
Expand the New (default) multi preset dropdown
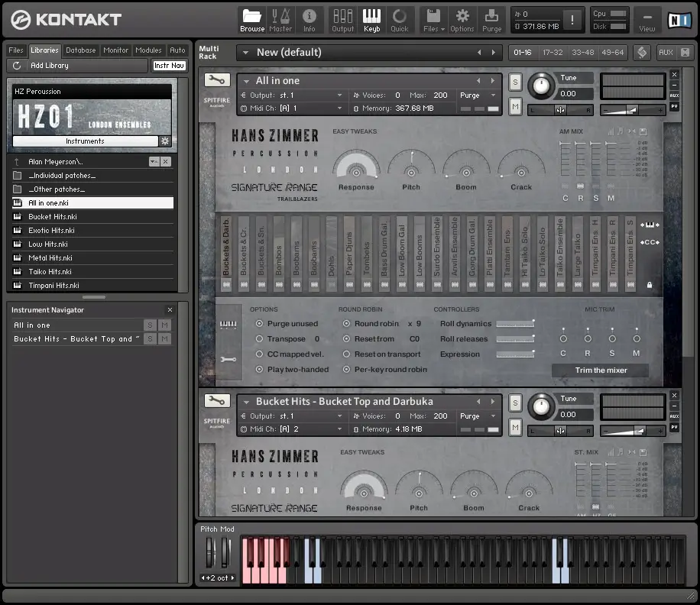(245, 53)
